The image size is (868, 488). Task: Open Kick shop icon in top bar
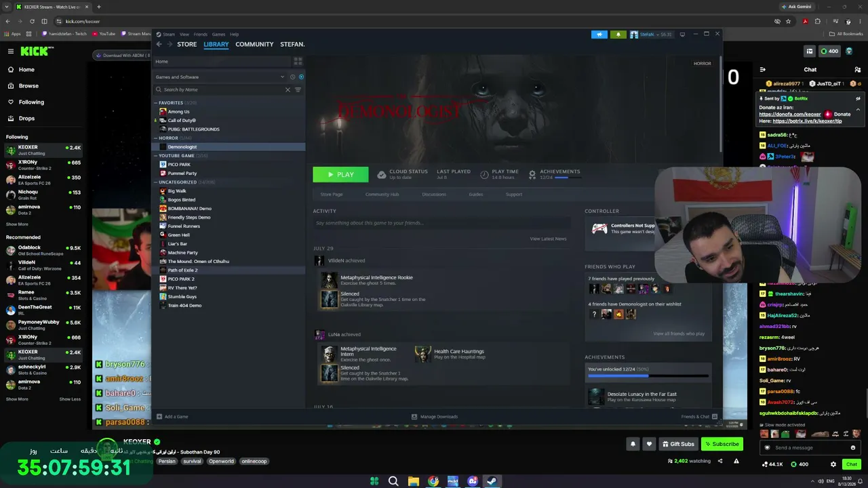point(809,51)
